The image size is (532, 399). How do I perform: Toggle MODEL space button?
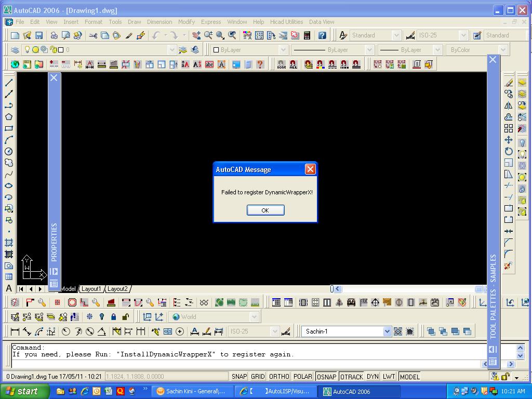point(410,377)
